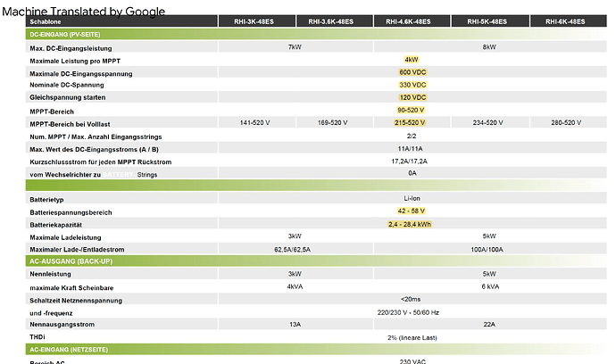Click the MPPT-Bereich bei Volllast label
This screenshot has width=616, height=364.
pyautogui.click(x=70, y=124)
